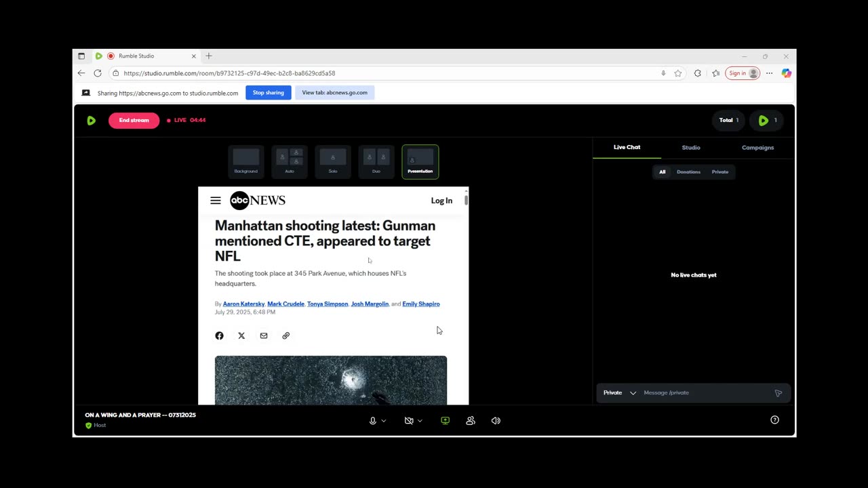Share article on Facebook
This screenshot has height=488, width=868.
[x=219, y=335]
